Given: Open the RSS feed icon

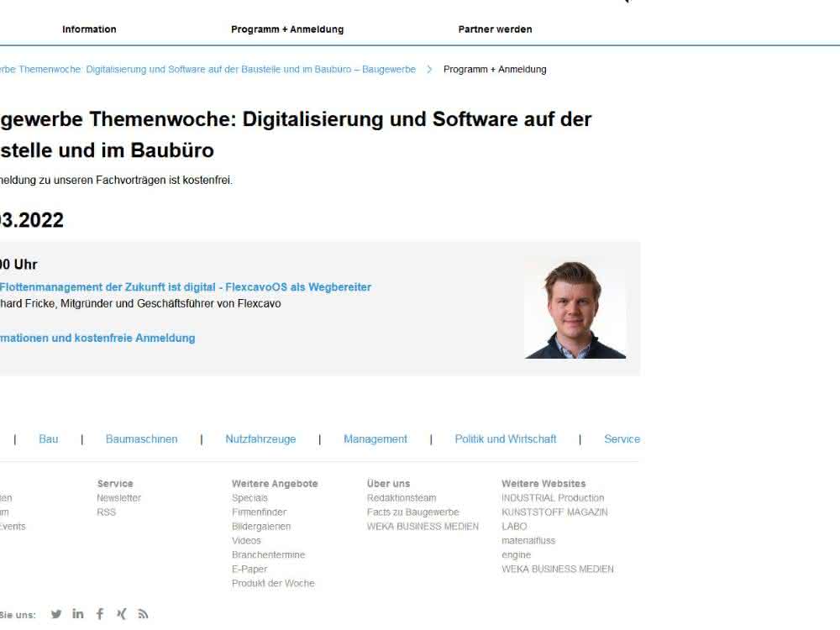Looking at the screenshot, I should pos(143,614).
